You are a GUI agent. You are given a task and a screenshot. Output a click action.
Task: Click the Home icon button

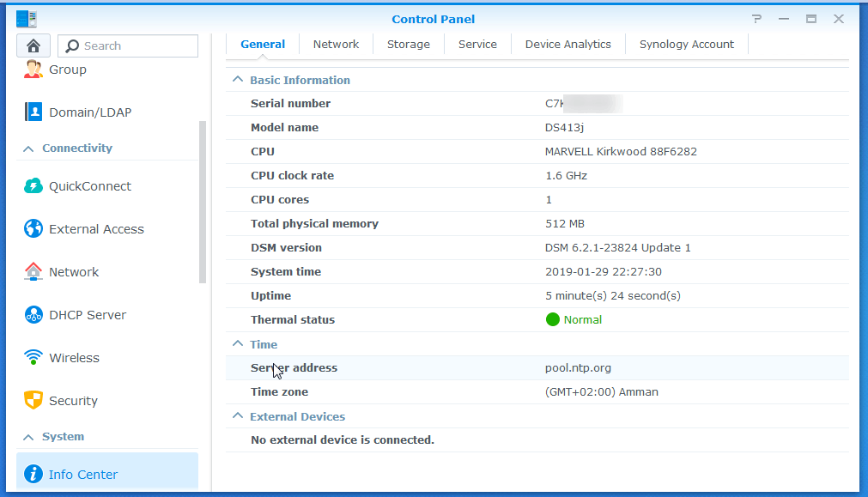33,45
